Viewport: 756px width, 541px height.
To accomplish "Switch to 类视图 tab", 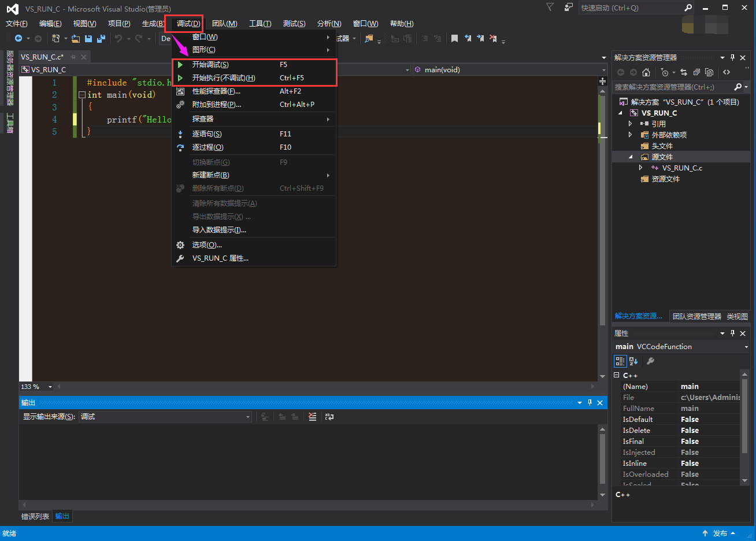I will click(x=738, y=317).
